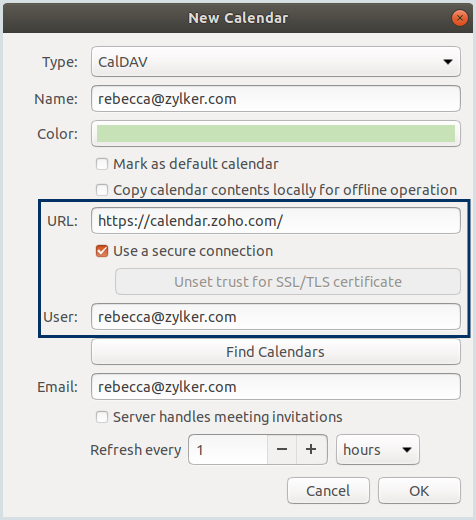476x520 pixels.
Task: Open the hours unit dropdown
Action: (x=378, y=450)
